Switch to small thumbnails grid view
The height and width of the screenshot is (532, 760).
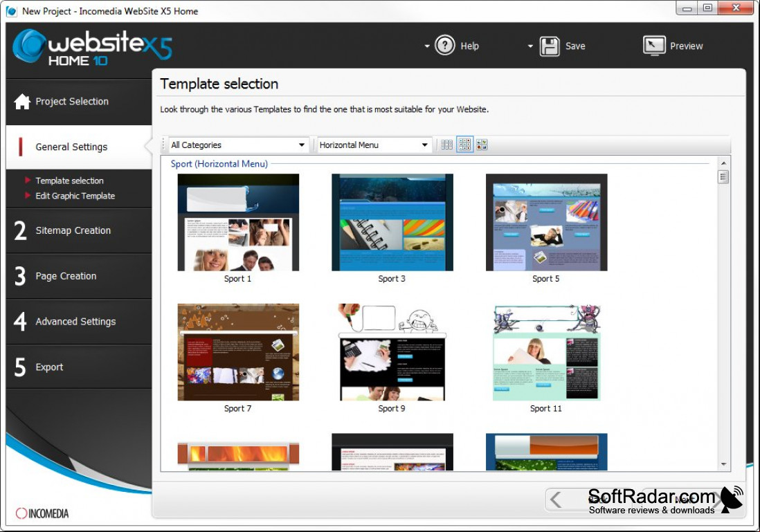pyautogui.click(x=446, y=145)
